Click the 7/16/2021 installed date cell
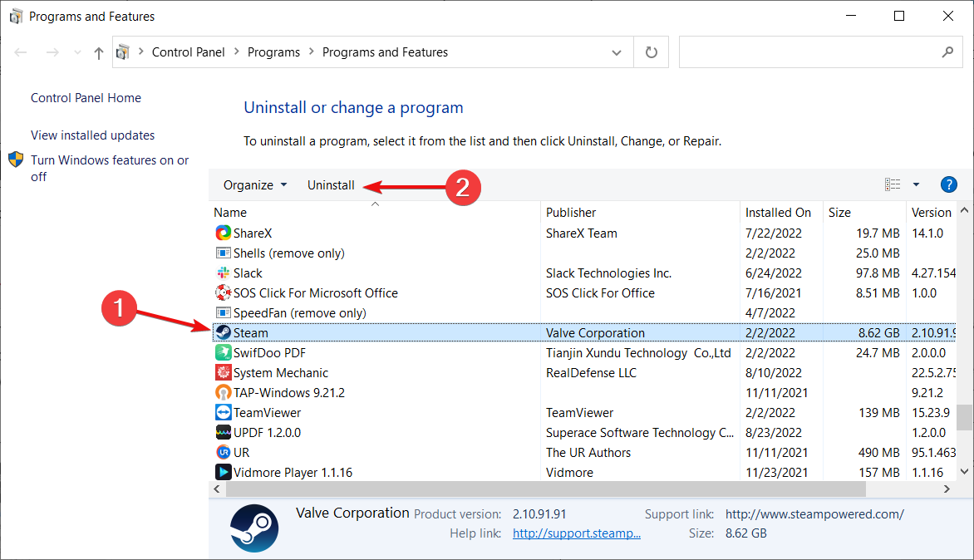The image size is (974, 560). [774, 293]
